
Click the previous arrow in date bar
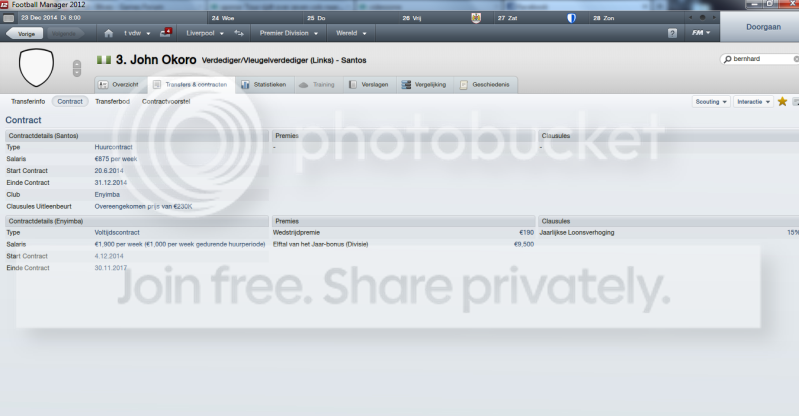coord(690,17)
